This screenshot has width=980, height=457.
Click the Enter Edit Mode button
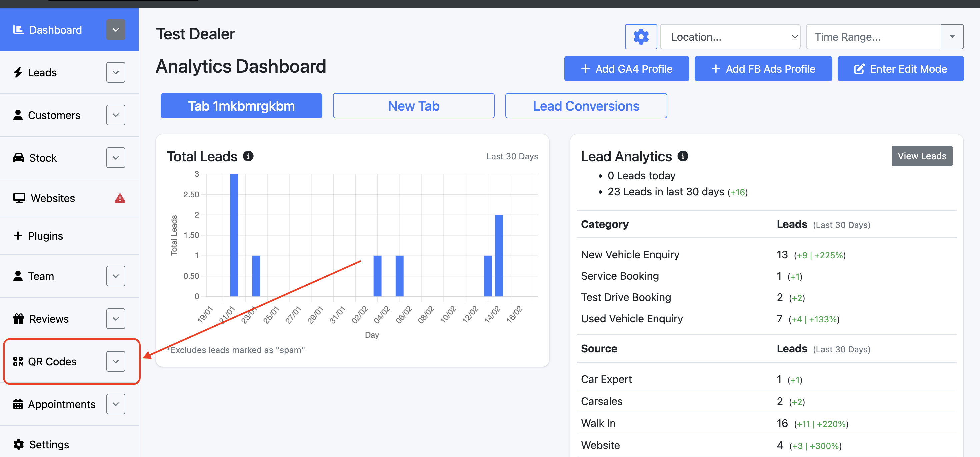click(x=900, y=69)
